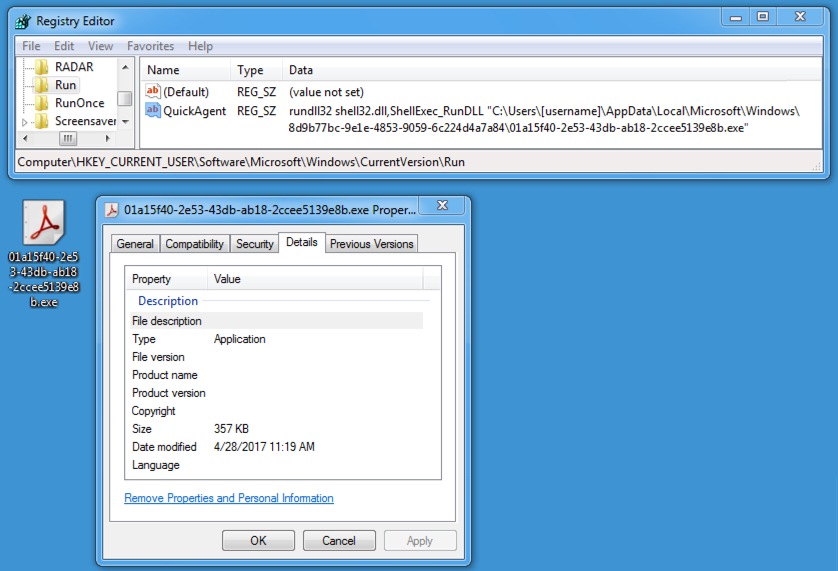Switch to the Security tab

click(254, 244)
